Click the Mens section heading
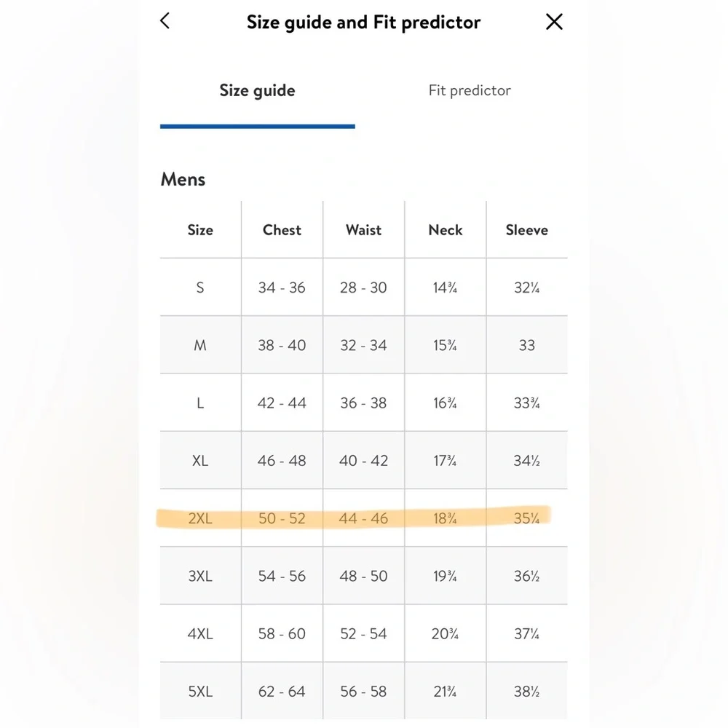This screenshot has width=728, height=728. pyautogui.click(x=183, y=179)
